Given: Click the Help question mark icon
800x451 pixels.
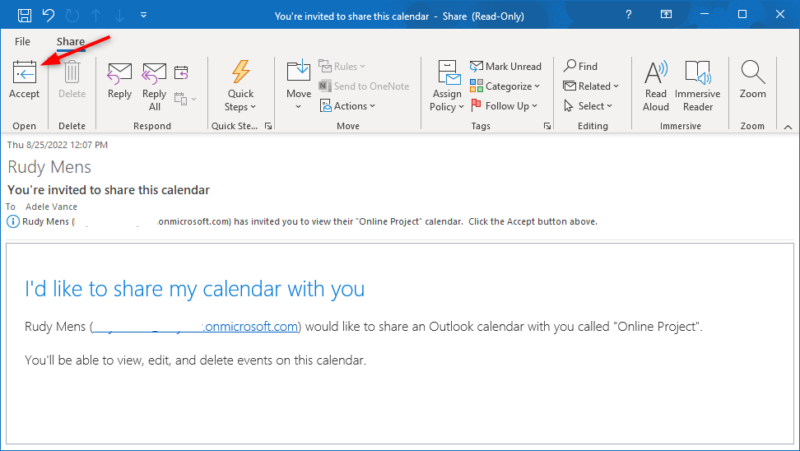Looking at the screenshot, I should pos(627,15).
